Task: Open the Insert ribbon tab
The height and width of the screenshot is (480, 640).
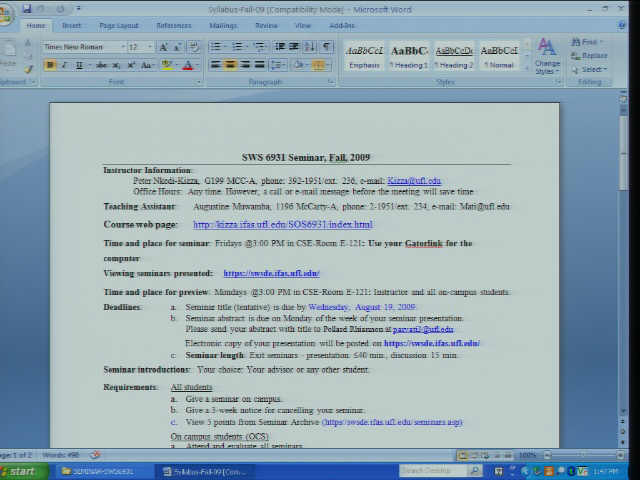Action: [x=71, y=25]
